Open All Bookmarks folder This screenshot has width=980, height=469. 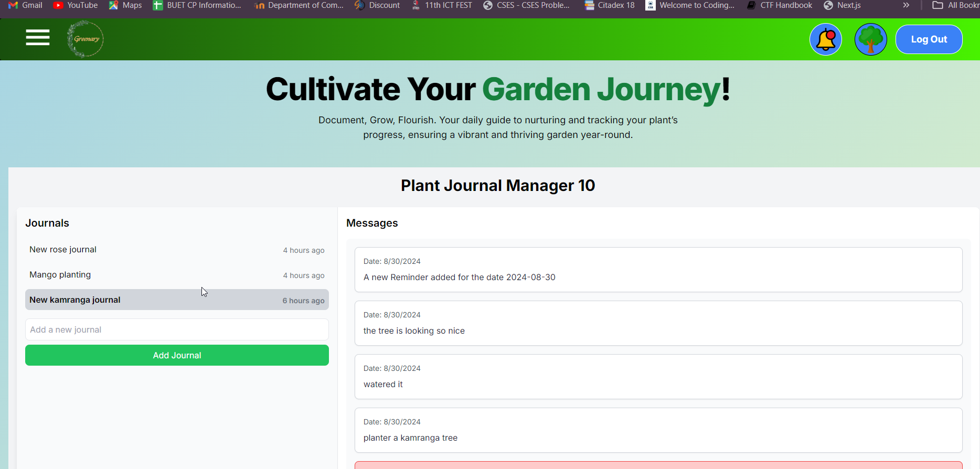956,5
